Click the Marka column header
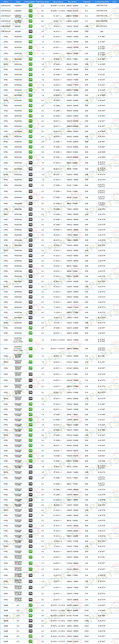 point(6,2)
